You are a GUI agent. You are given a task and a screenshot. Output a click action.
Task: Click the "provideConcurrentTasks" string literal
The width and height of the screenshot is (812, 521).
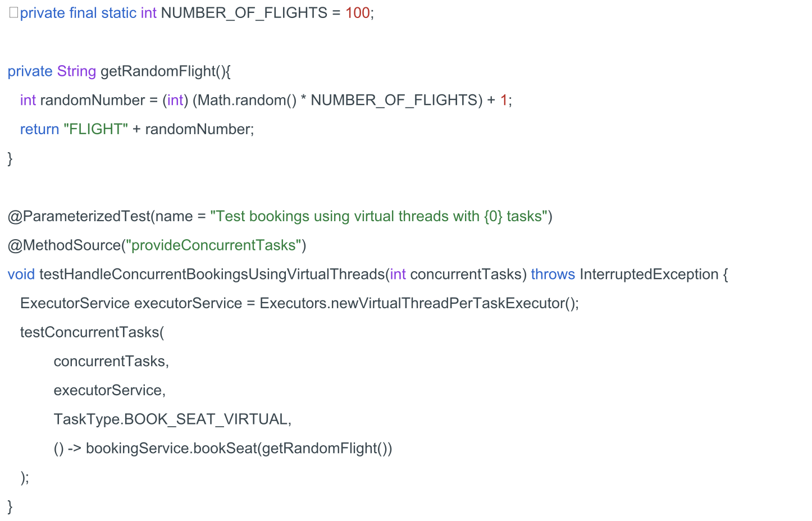tap(213, 245)
